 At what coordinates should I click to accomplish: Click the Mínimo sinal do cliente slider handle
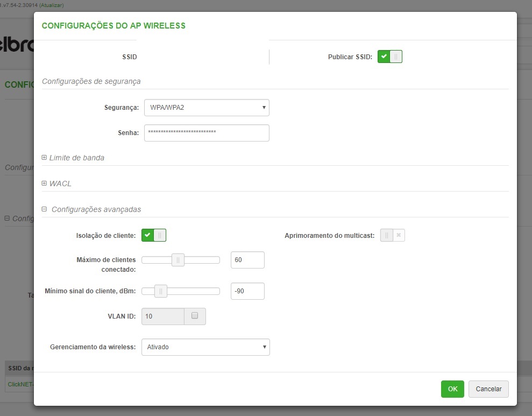coord(160,291)
